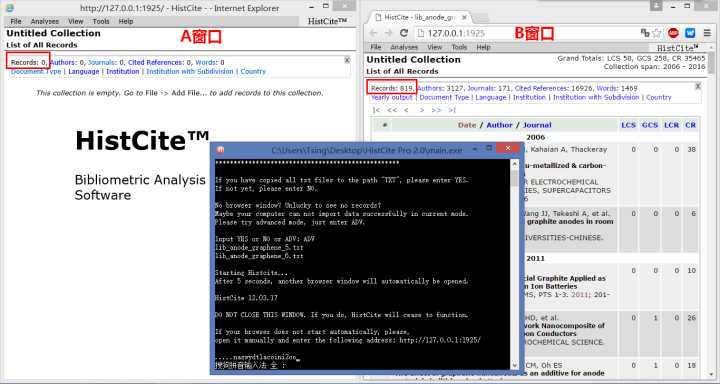This screenshot has width=720, height=384.
Task: Click Cited References link in window A
Action: click(x=156, y=62)
